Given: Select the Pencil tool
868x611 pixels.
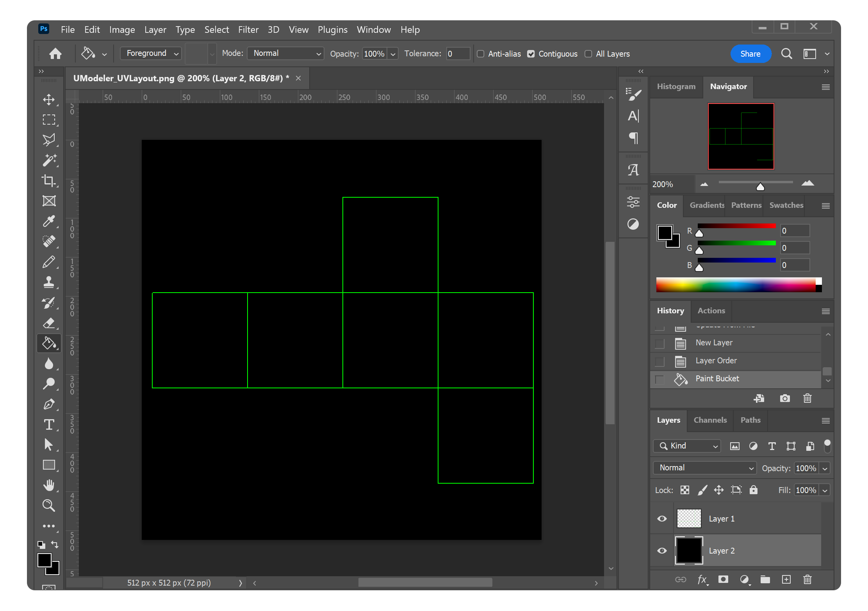Looking at the screenshot, I should [x=49, y=262].
